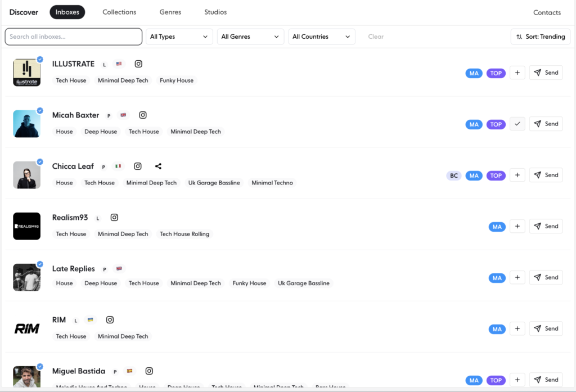Click Send button for RIM
This screenshot has height=392, width=576.
coord(546,328)
